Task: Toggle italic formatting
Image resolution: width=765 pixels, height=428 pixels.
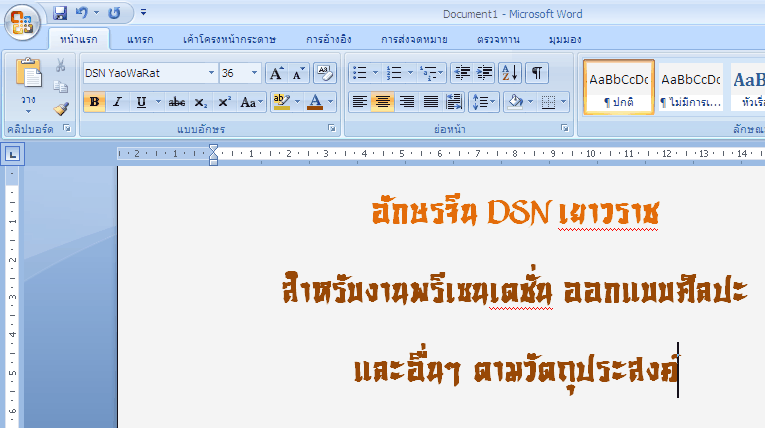Action: pos(117,102)
